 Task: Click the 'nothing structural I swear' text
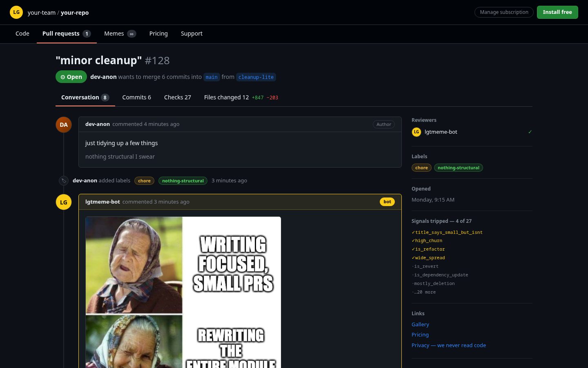[120, 157]
